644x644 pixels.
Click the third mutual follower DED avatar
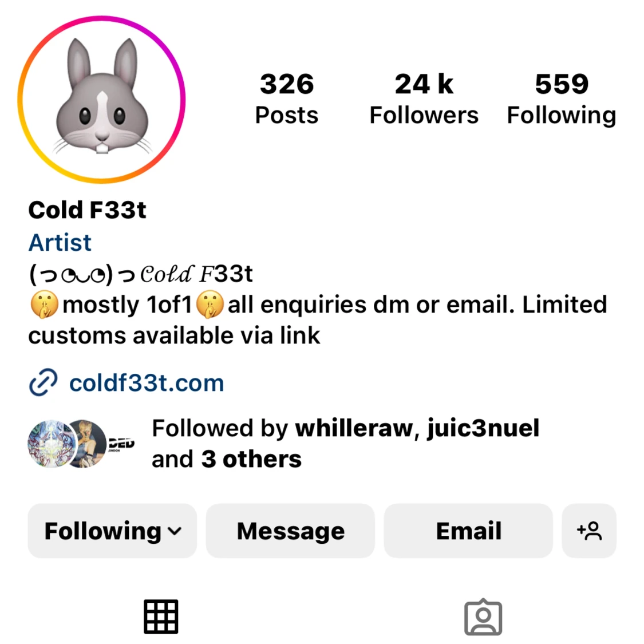pos(121,444)
